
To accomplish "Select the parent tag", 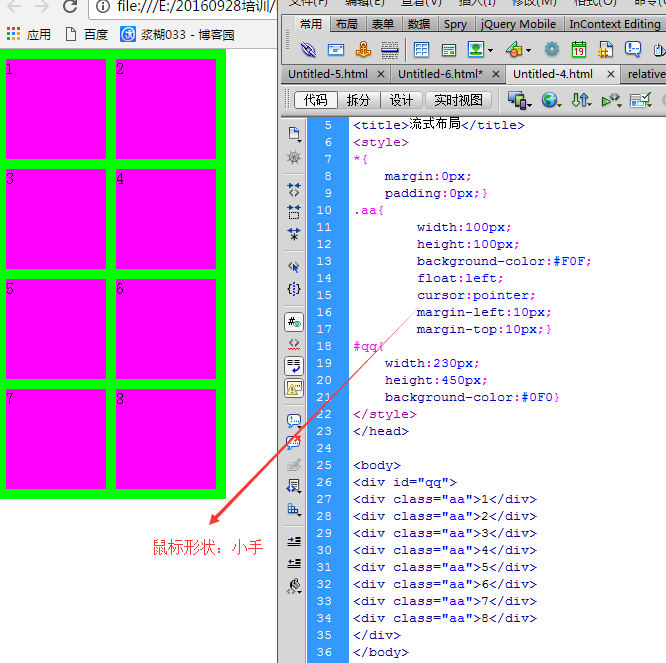I will [293, 267].
